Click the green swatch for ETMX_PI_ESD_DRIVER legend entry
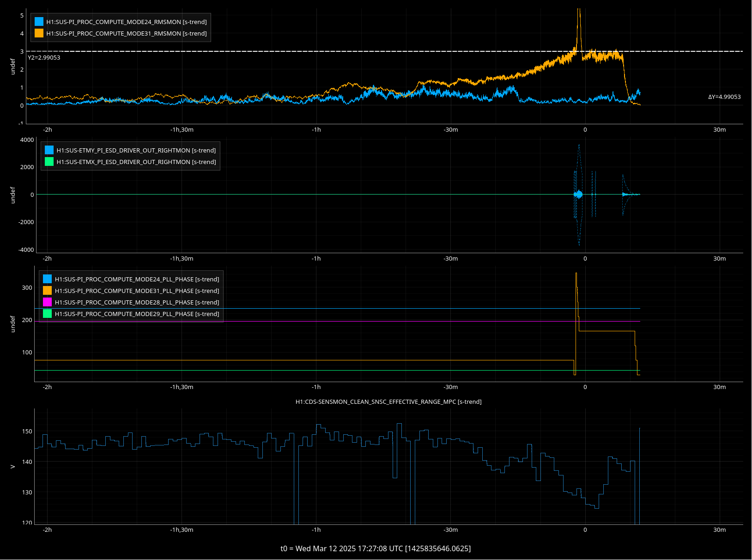 point(49,162)
